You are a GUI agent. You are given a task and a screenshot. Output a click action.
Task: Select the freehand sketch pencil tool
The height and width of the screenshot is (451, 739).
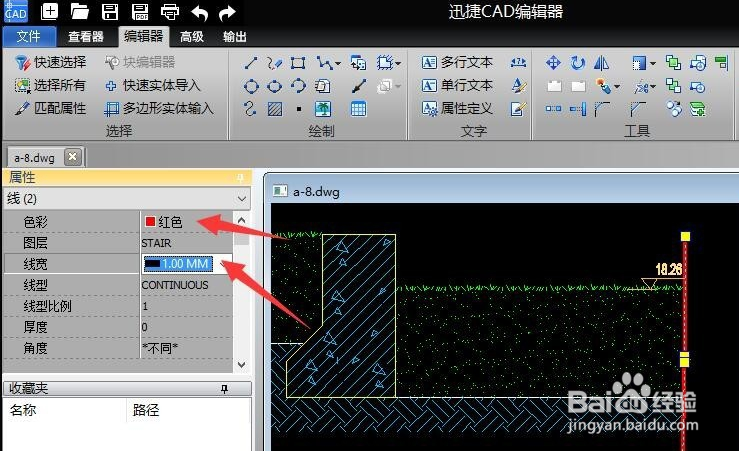(274, 63)
